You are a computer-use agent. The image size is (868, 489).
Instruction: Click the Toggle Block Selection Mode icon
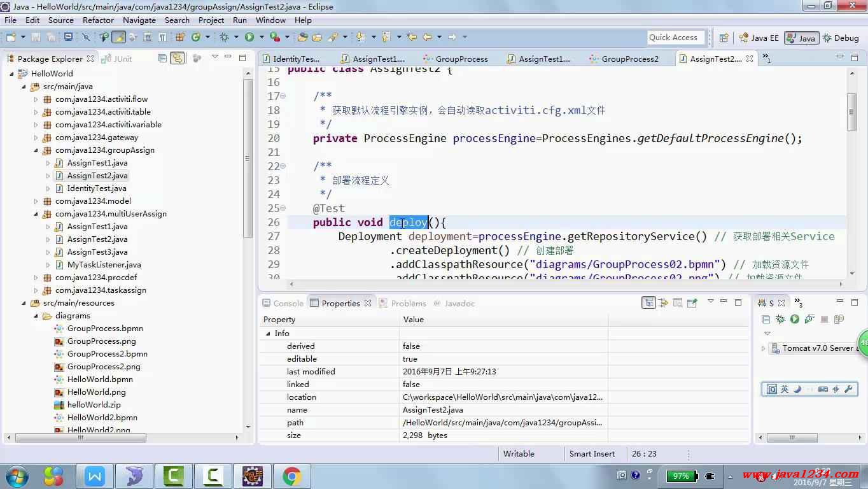[x=148, y=38]
